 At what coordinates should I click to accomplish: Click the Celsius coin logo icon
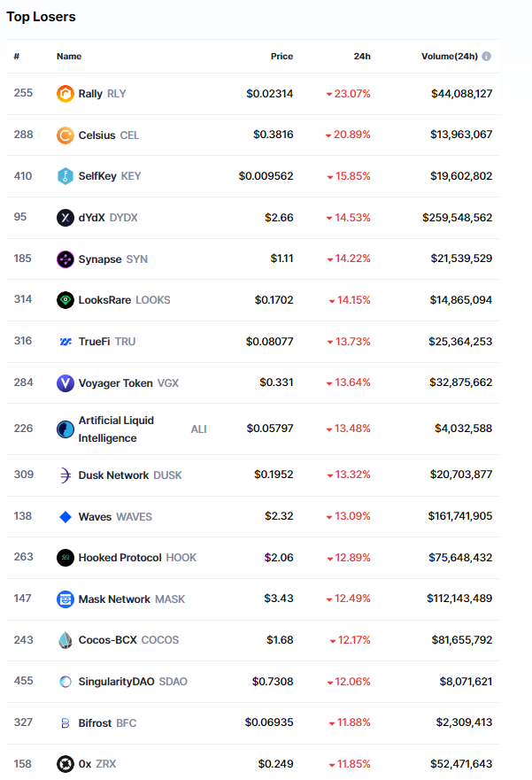[66, 135]
